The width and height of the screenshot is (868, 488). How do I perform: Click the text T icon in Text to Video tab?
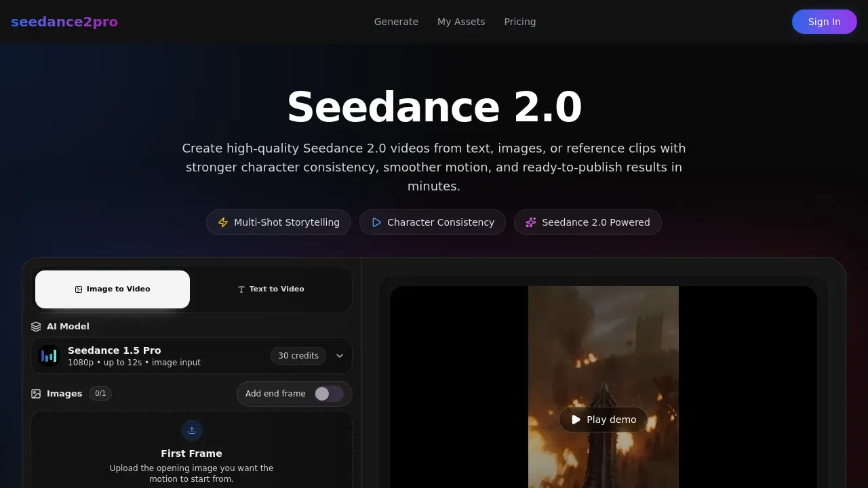241,289
